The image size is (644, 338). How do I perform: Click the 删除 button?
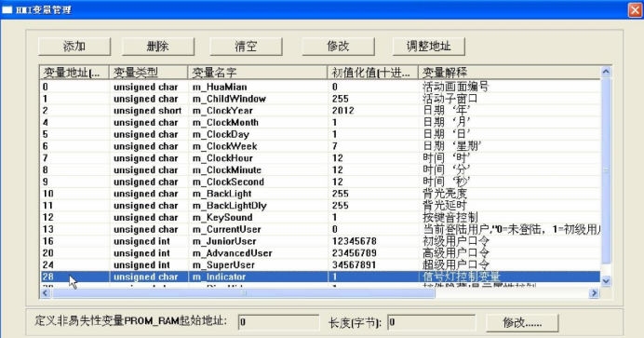pos(158,47)
